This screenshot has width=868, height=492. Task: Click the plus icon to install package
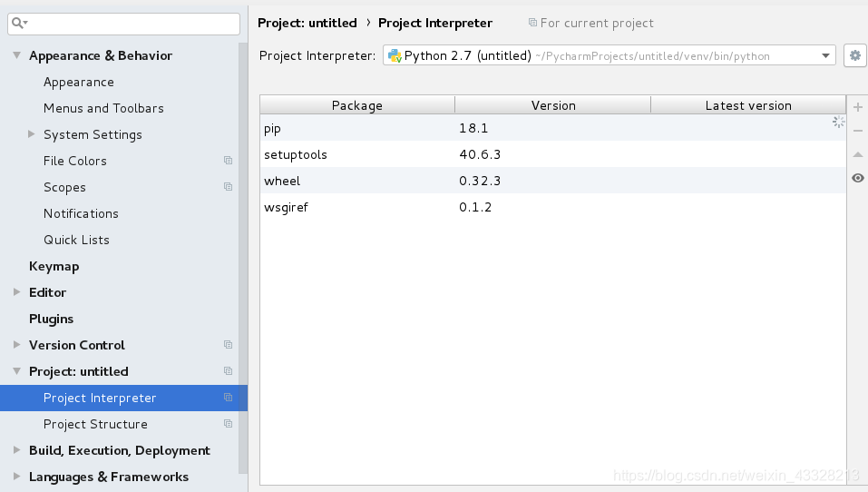coord(857,107)
